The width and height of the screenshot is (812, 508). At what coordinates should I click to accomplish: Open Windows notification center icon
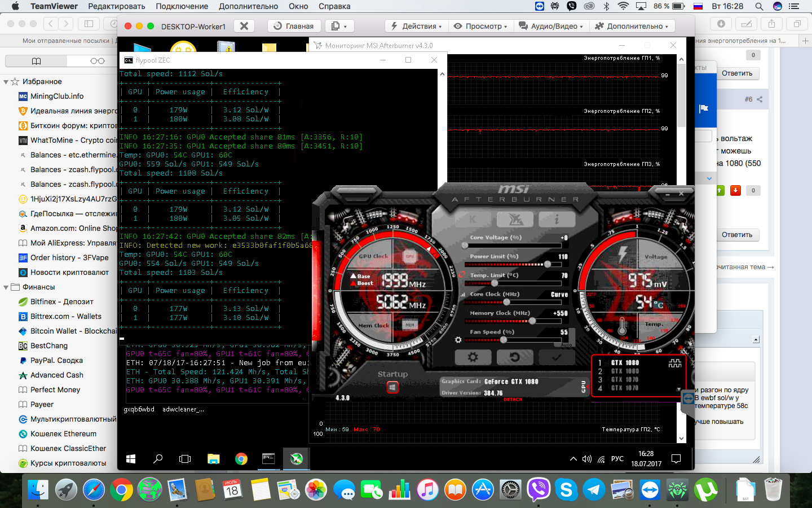pyautogui.click(x=676, y=459)
